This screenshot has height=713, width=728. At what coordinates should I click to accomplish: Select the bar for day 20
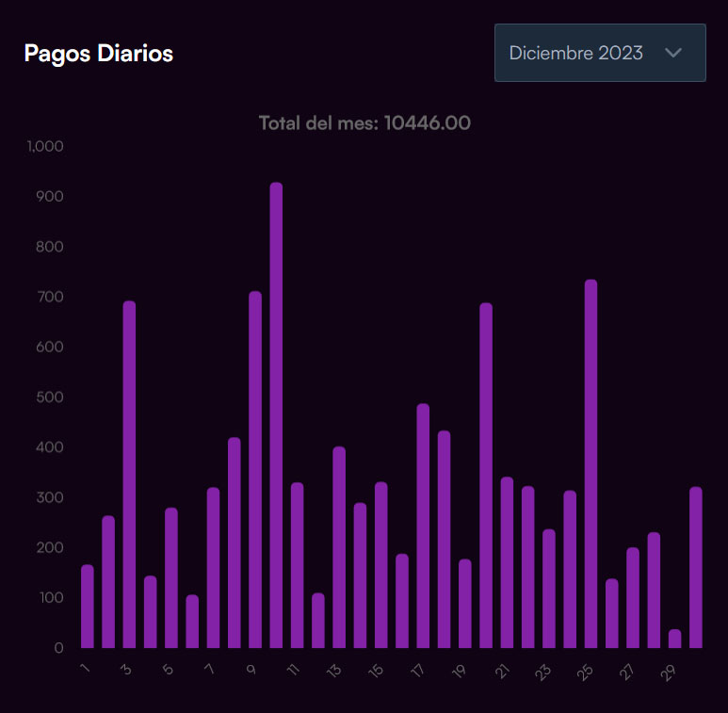[x=486, y=475]
